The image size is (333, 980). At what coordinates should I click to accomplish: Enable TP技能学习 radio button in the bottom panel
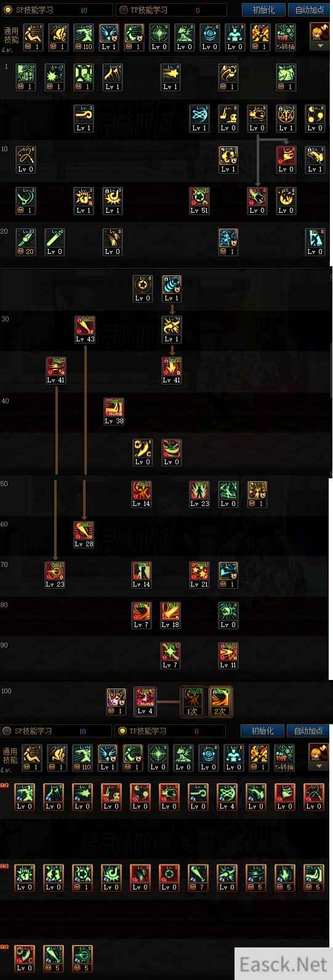point(122,731)
